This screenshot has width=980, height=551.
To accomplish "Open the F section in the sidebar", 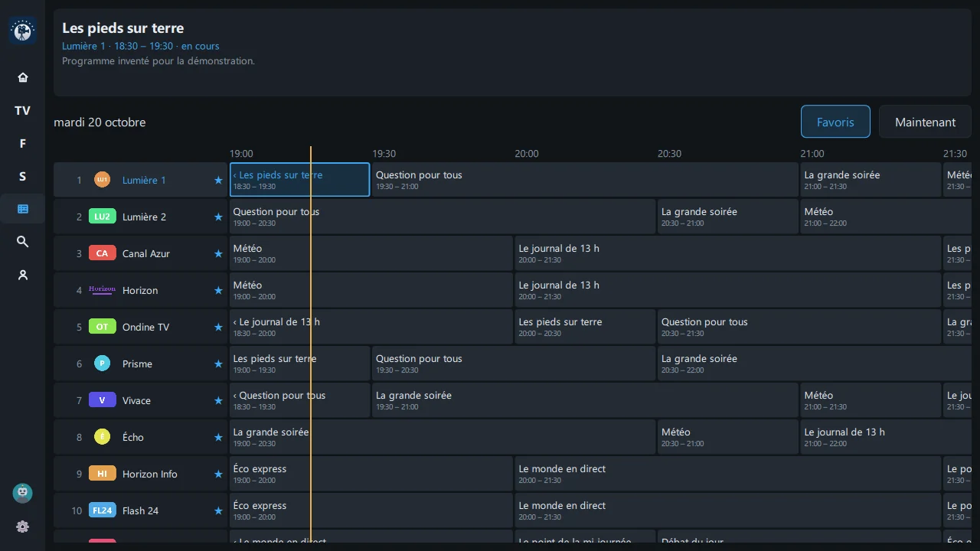I will pos(22,143).
